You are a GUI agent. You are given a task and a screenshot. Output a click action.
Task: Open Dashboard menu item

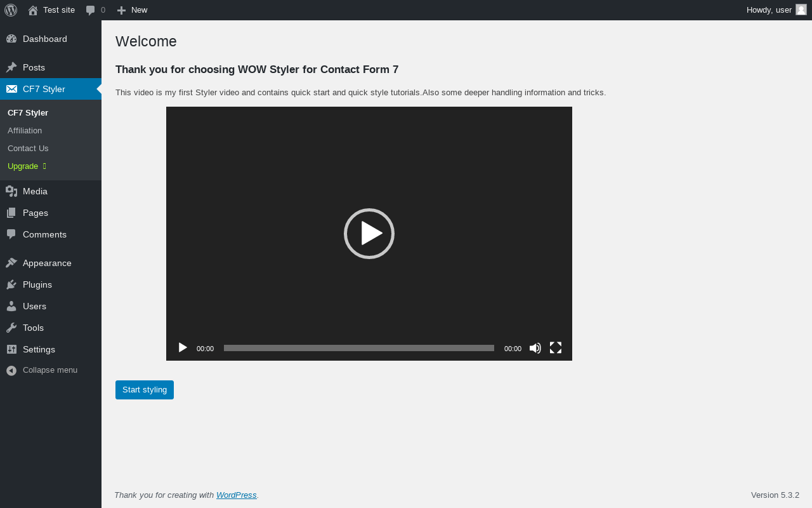coord(51,39)
